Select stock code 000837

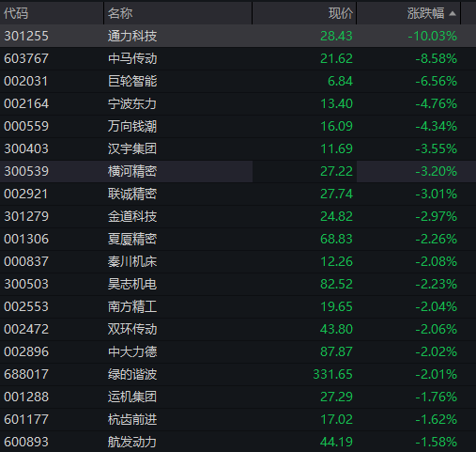26,261
